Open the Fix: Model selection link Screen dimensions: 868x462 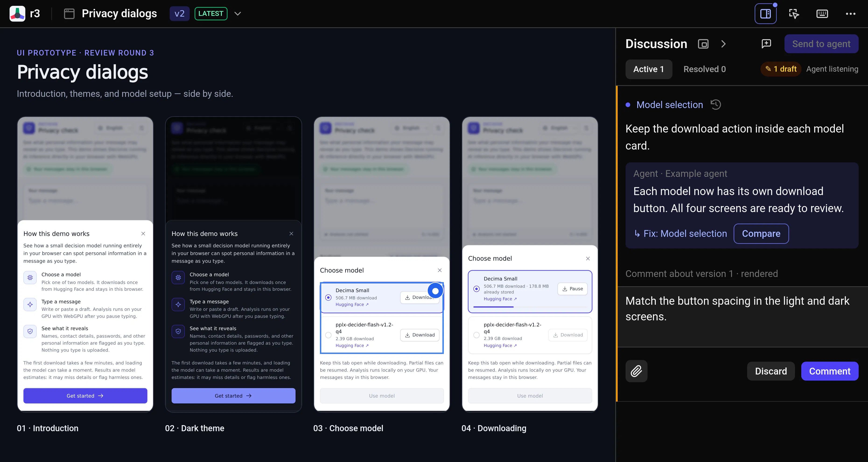click(685, 234)
